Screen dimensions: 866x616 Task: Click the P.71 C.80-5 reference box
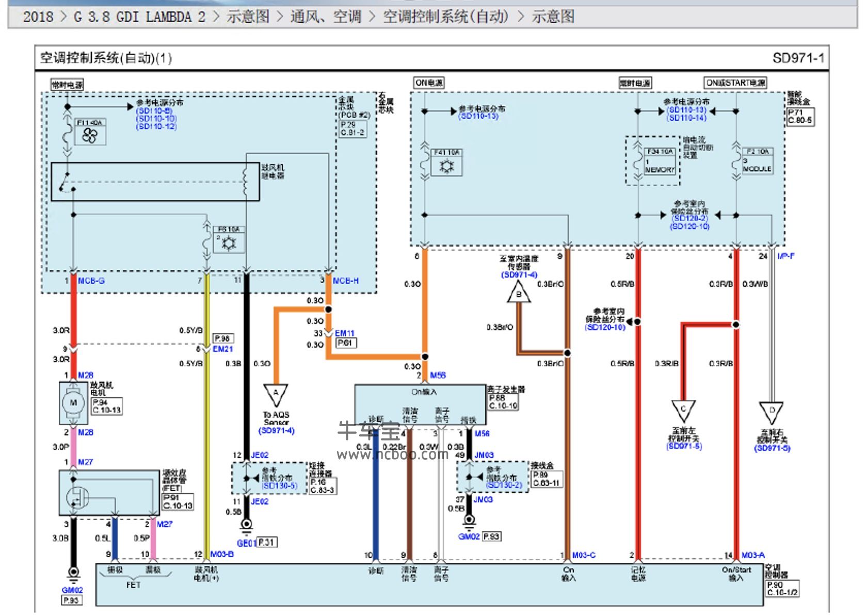tap(800, 117)
